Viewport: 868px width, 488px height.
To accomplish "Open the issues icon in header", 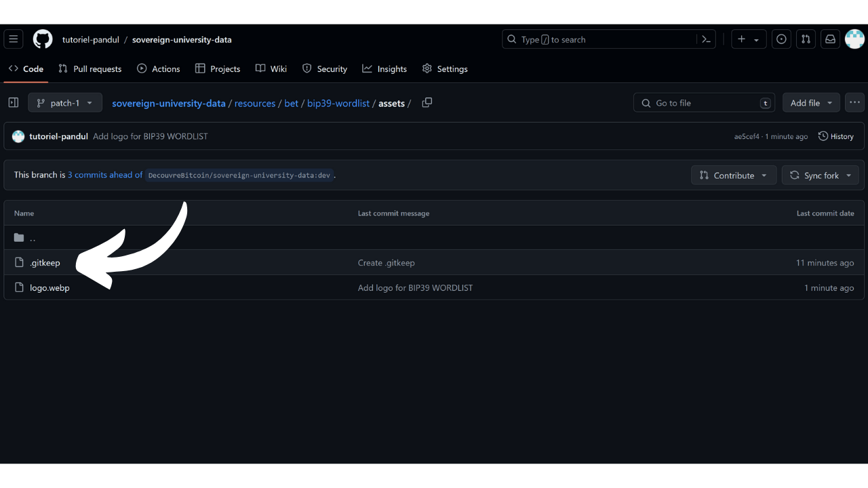I will (781, 39).
